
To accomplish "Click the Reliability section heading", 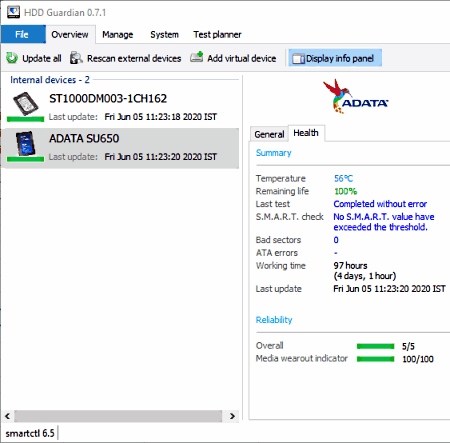I will coord(274,320).
